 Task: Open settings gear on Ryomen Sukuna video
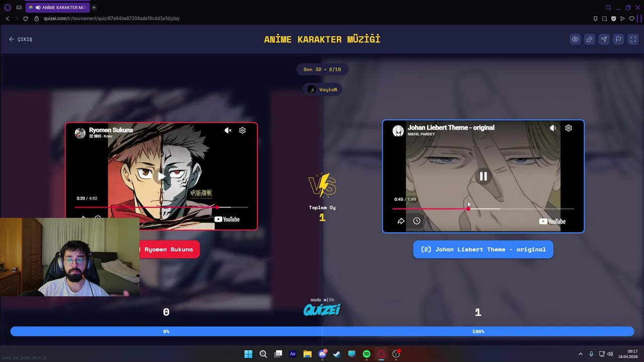pyautogui.click(x=243, y=130)
